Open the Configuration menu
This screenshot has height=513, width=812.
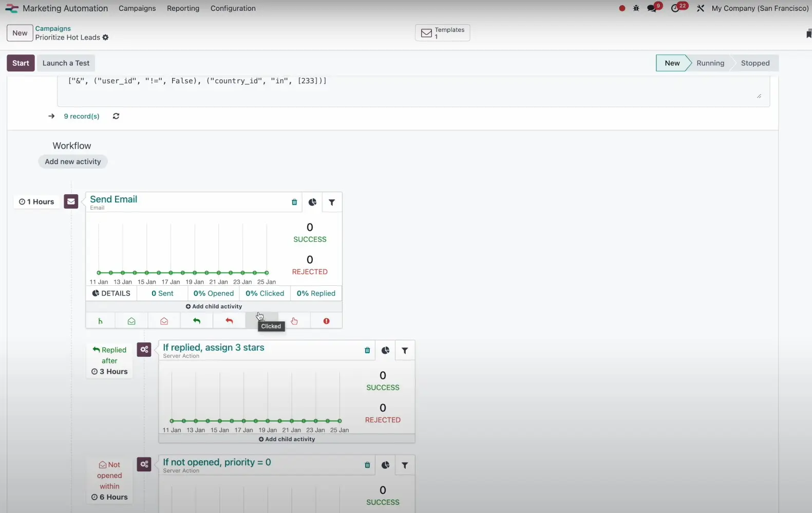pyautogui.click(x=233, y=8)
